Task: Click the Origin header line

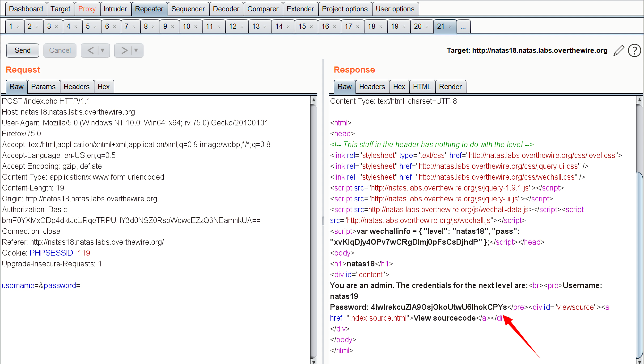Action: pos(80,199)
